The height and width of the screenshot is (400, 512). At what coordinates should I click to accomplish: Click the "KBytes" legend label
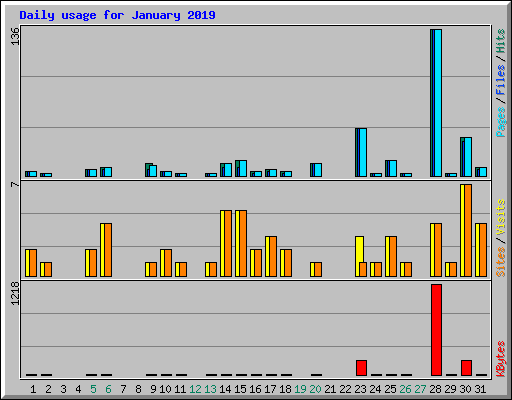click(500, 359)
